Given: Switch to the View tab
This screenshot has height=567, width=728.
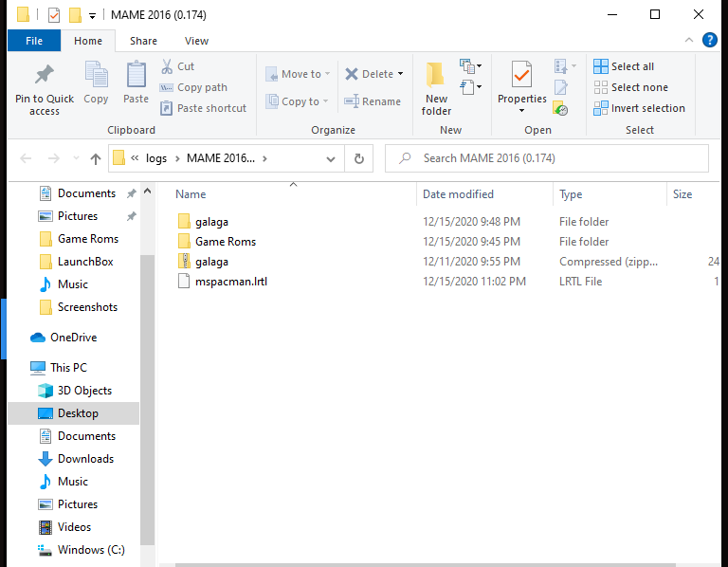Looking at the screenshot, I should point(196,41).
